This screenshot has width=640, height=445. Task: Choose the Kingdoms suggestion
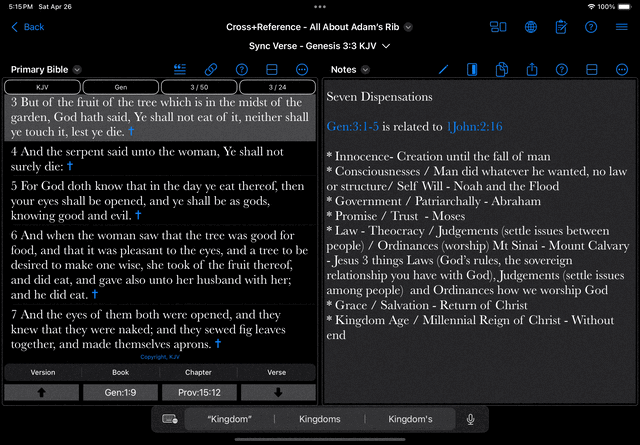pos(320,419)
